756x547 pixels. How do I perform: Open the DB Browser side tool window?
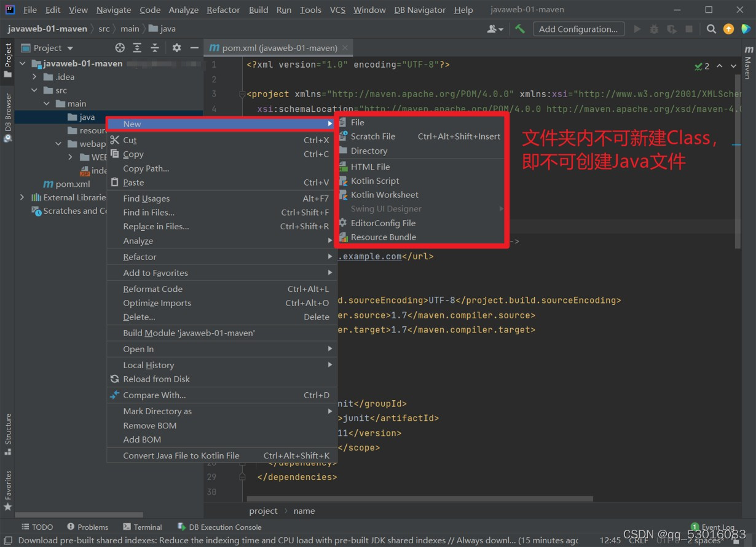point(8,117)
